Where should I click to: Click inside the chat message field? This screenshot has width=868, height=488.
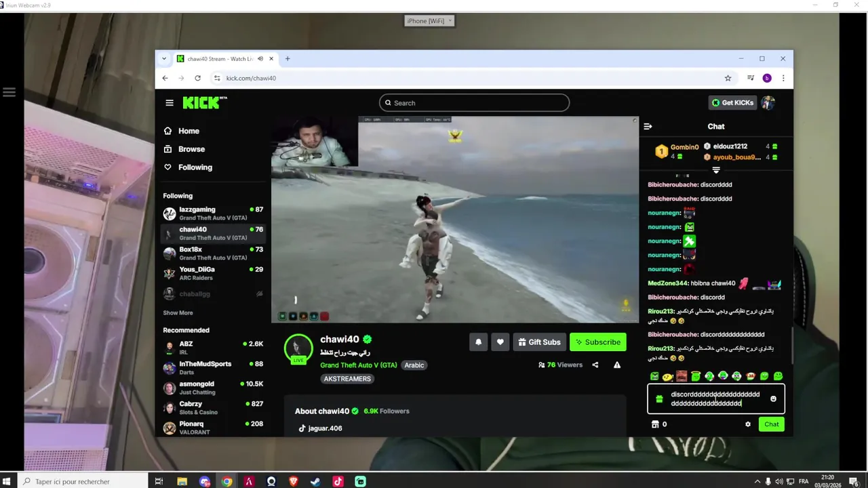pyautogui.click(x=715, y=399)
